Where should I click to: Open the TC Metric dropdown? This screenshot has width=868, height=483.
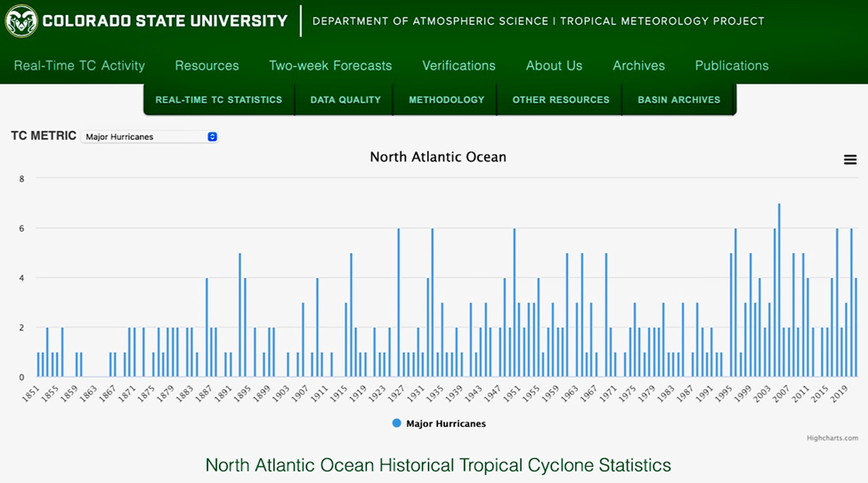150,136
